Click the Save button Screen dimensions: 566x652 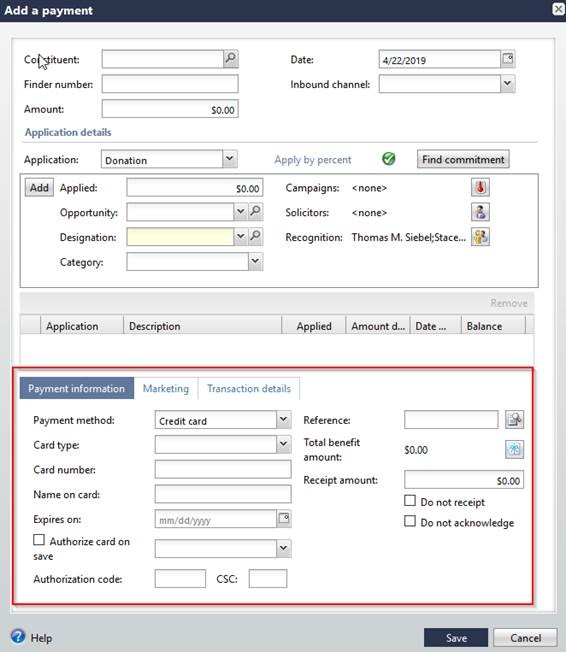[456, 638]
